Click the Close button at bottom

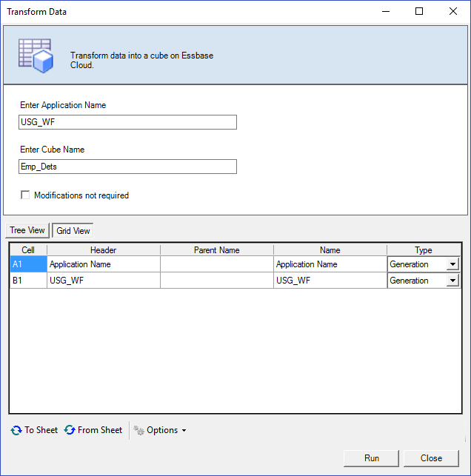tap(431, 458)
